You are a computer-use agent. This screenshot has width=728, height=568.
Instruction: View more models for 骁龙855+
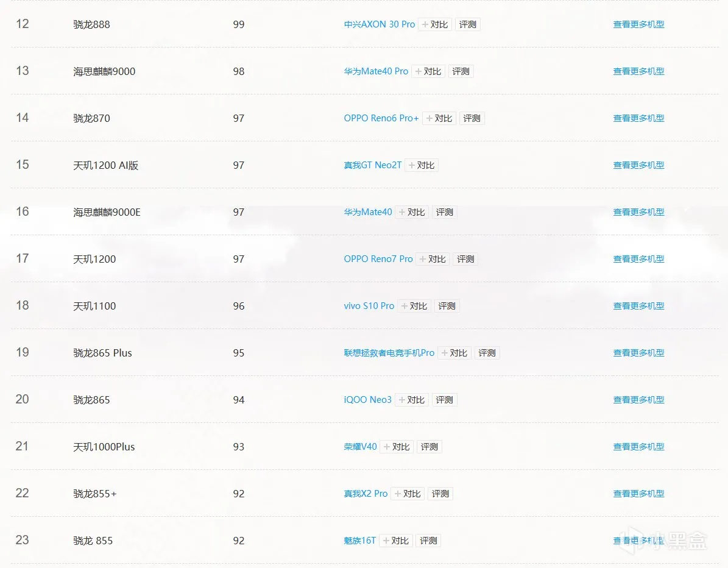point(638,494)
